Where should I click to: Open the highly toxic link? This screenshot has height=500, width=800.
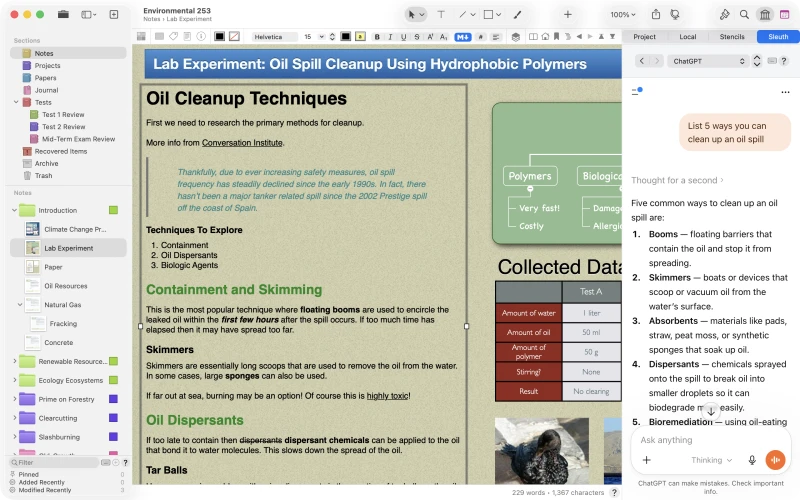387,395
